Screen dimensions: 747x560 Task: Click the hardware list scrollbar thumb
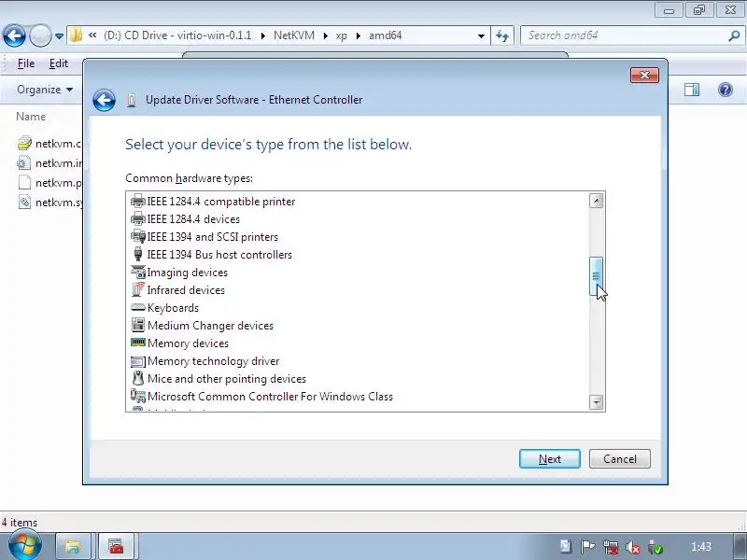click(x=596, y=275)
